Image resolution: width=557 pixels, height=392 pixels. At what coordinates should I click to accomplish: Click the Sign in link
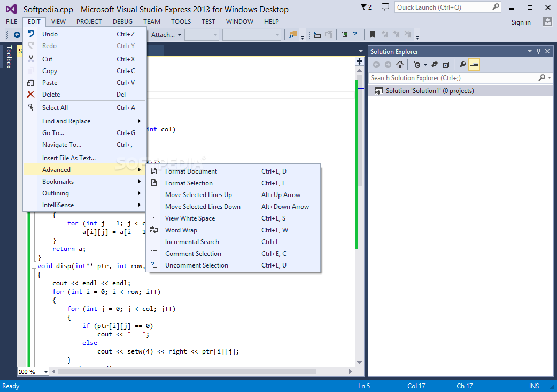521,22
